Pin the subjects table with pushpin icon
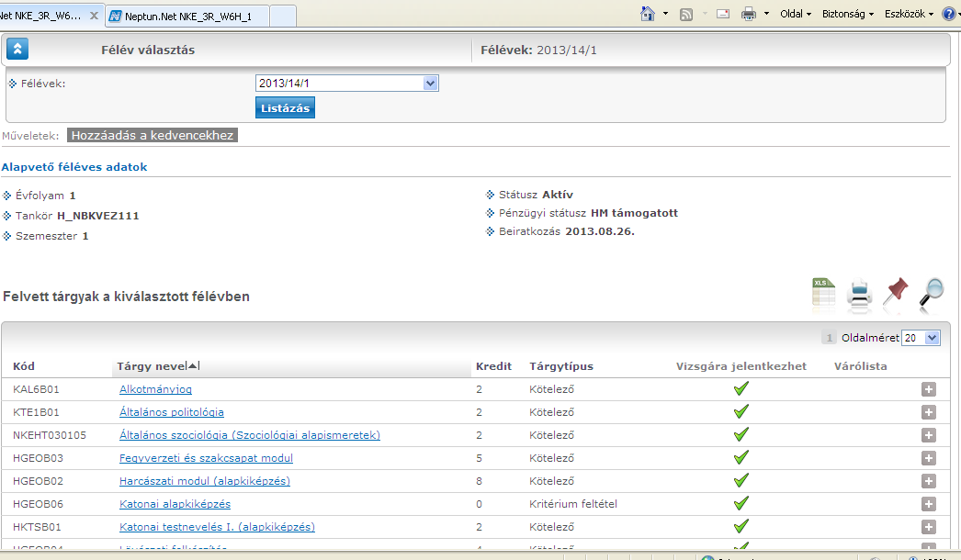Screen dimensions: 961x560 [x=896, y=291]
